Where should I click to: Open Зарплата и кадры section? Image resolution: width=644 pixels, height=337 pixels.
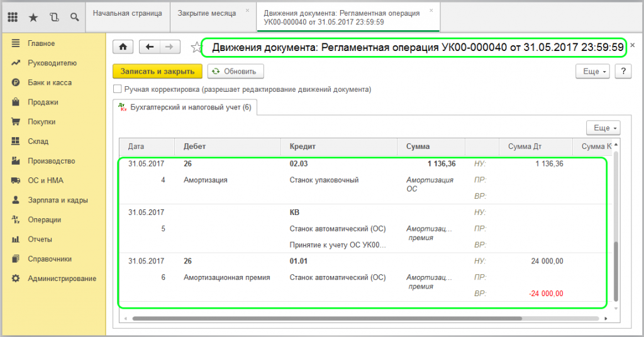(57, 200)
